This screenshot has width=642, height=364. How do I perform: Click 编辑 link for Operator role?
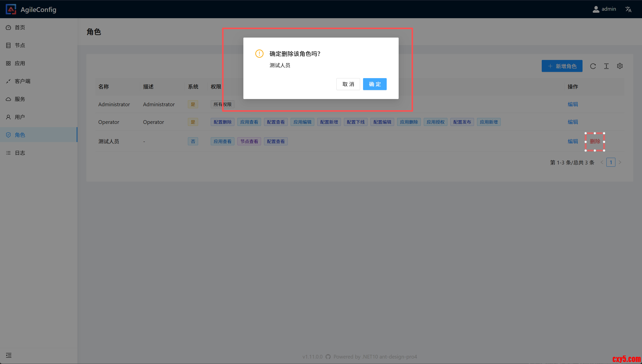tap(573, 122)
